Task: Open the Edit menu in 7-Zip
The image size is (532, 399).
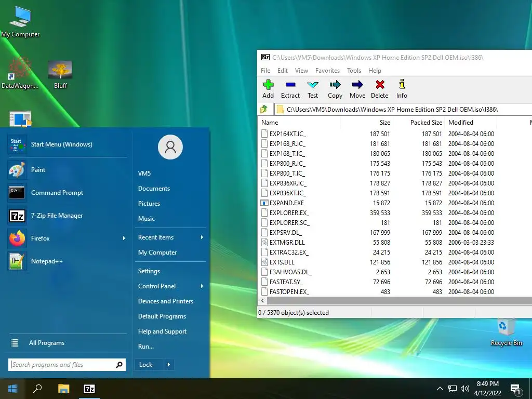Action: tap(282, 71)
